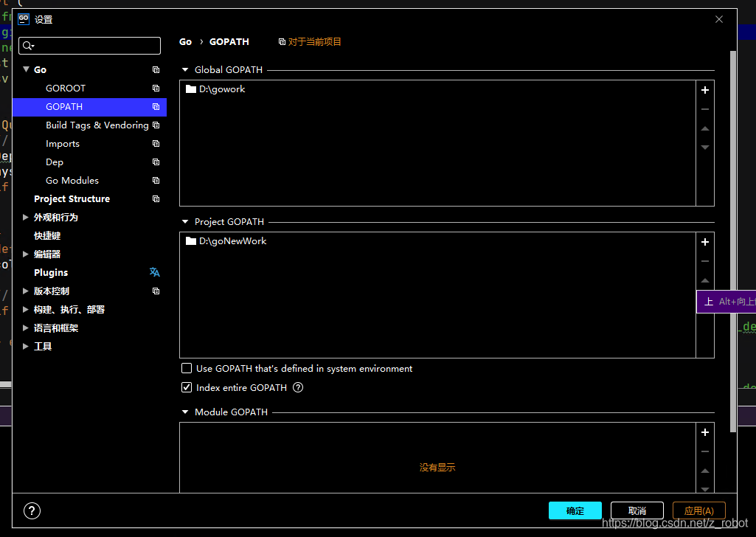Collapse the Go settings tree node
756x537 pixels.
26,69
